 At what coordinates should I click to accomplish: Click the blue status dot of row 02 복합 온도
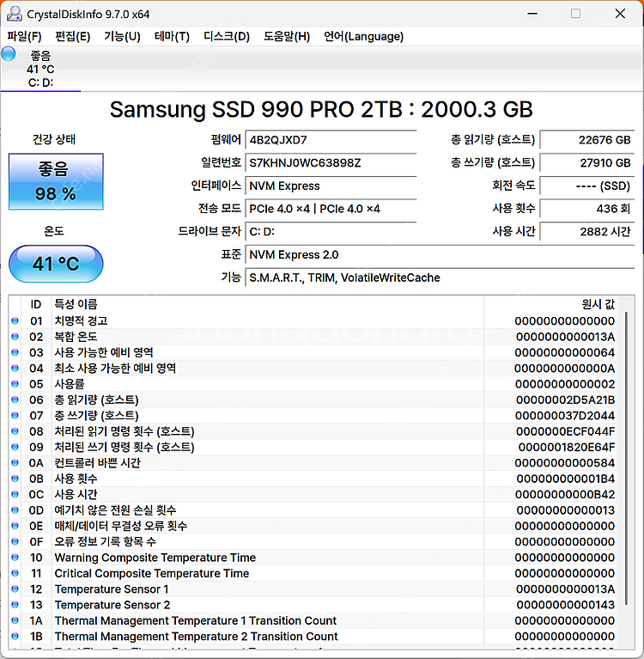click(x=15, y=337)
